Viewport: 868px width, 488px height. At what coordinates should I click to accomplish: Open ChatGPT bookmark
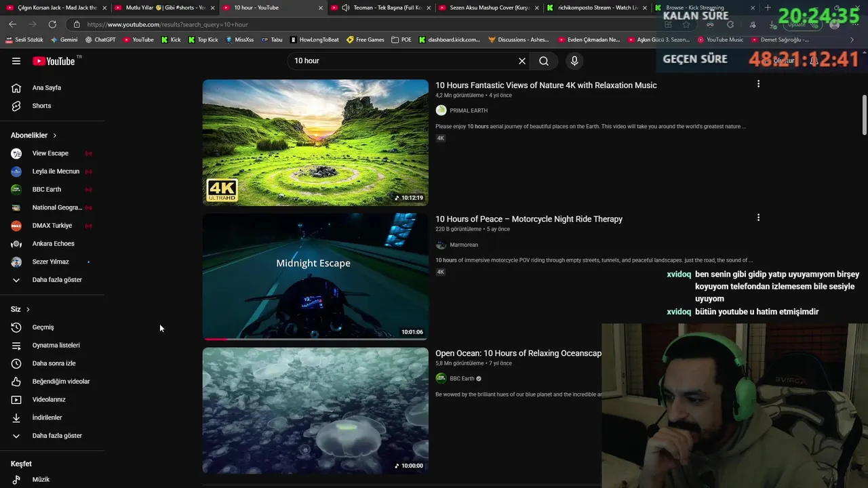[x=100, y=40]
